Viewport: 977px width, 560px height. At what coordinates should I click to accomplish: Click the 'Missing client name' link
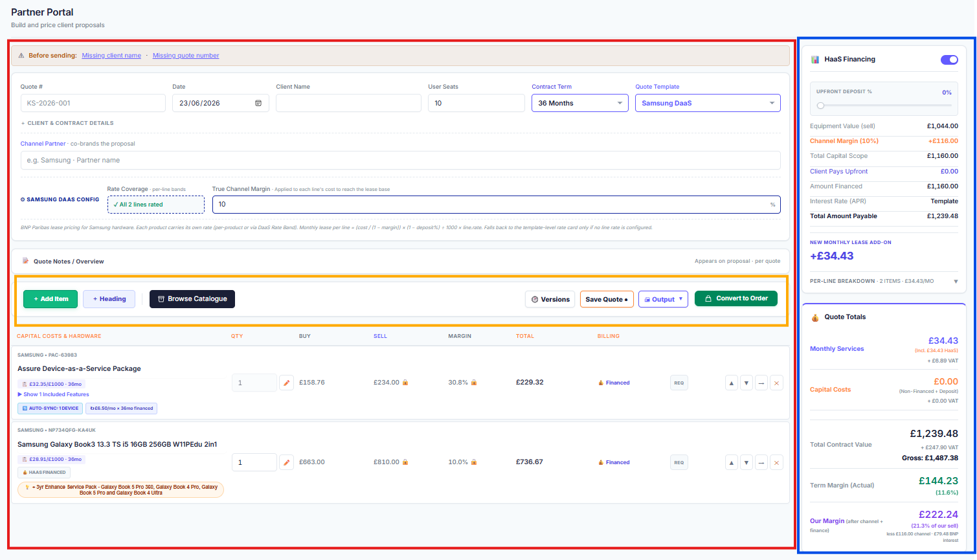tap(111, 56)
